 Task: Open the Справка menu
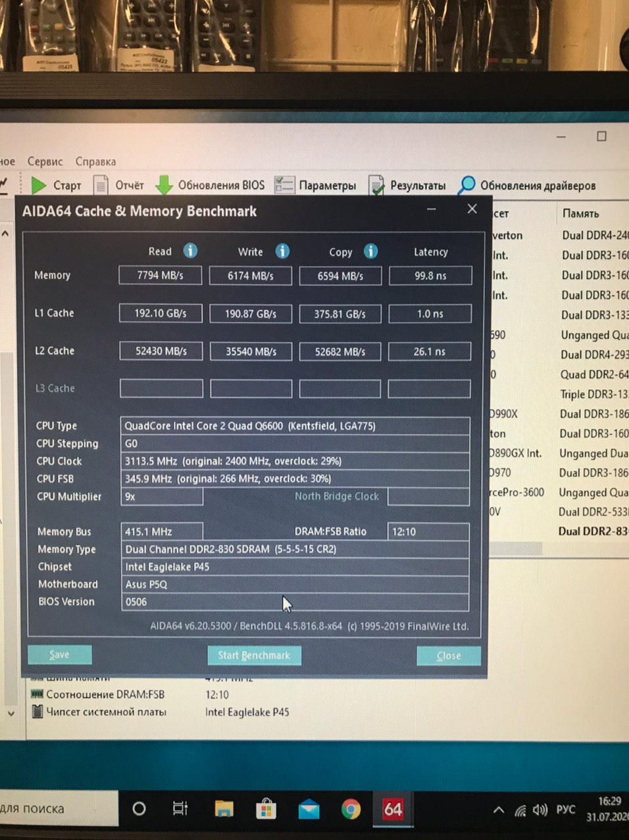click(95, 161)
